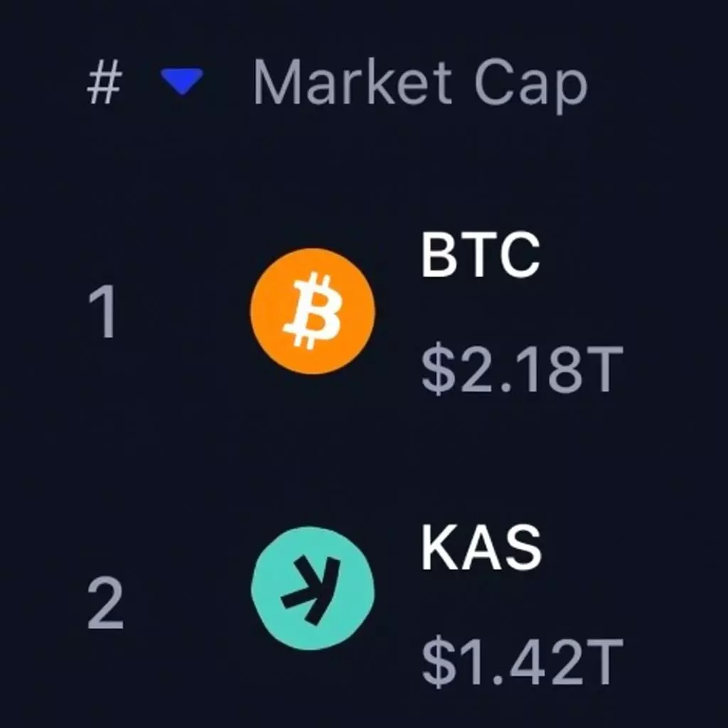
Task: Click the teal Kaspa logo icon
Action: (x=313, y=589)
